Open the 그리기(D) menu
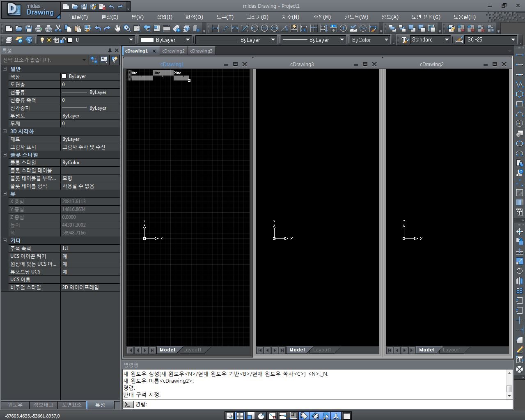Screen dimensions: 525x420 (x=257, y=17)
